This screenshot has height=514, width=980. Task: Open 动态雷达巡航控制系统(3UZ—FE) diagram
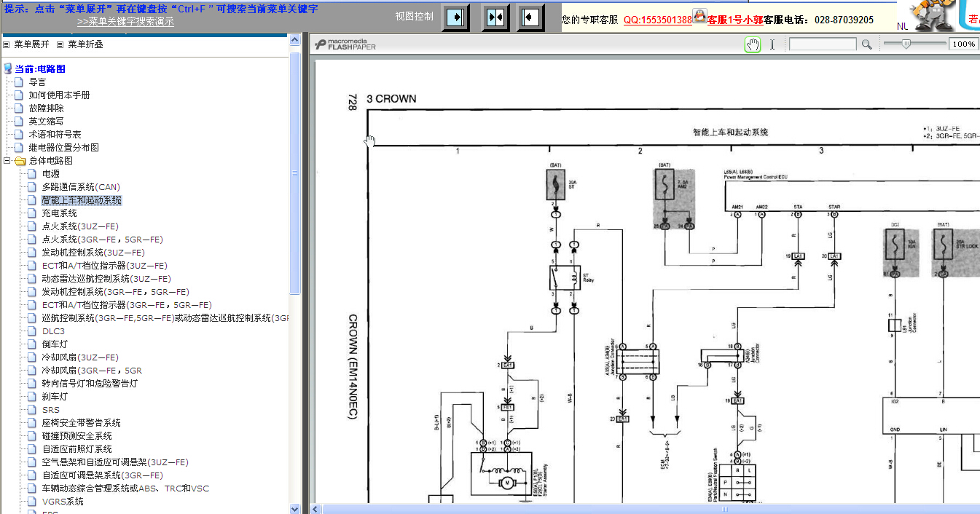pyautogui.click(x=106, y=279)
